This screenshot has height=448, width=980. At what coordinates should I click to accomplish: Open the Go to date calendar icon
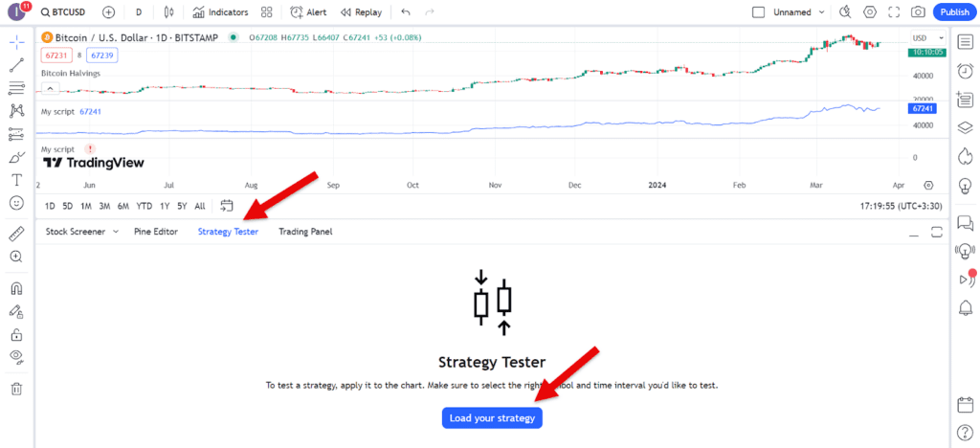point(227,205)
